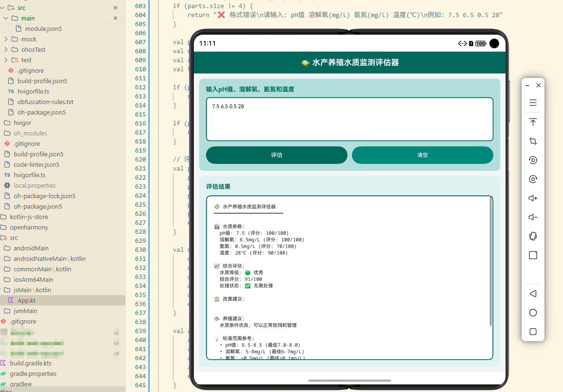This screenshot has width=563, height=392.
Task: Click the emulator circular-arrow icon below crop
Action: point(533,160)
